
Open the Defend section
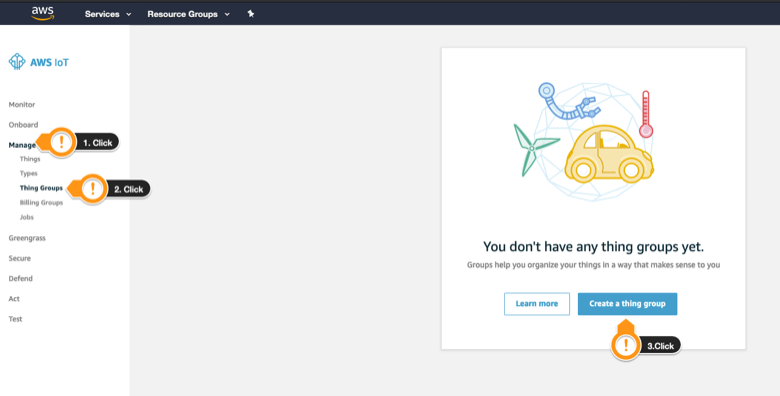tap(20, 279)
